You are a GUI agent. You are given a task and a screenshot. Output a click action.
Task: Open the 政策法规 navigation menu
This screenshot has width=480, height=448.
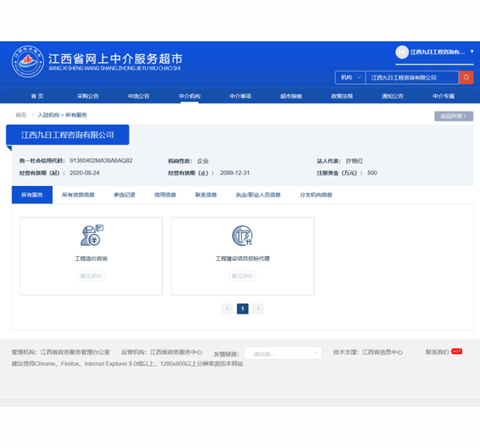(x=342, y=96)
